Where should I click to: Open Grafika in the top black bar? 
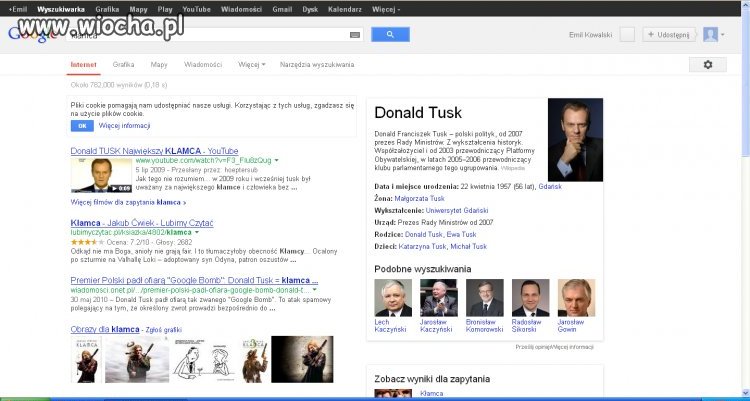[107, 9]
